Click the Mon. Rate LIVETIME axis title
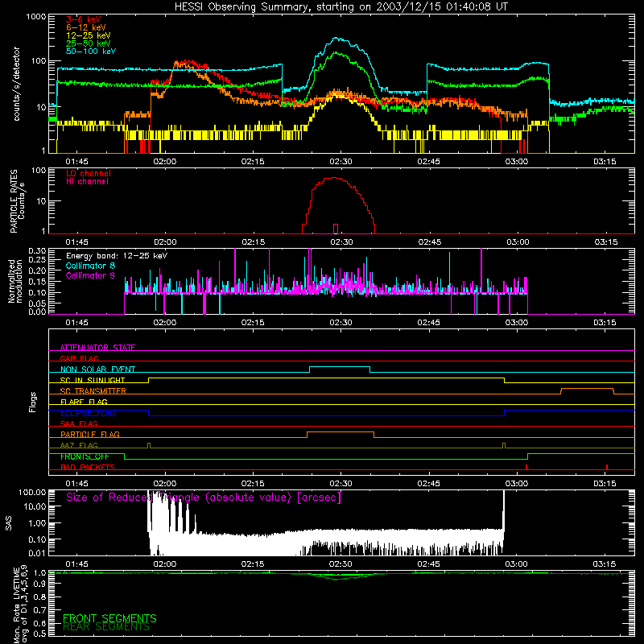This screenshot has width=644, height=644. (20, 604)
